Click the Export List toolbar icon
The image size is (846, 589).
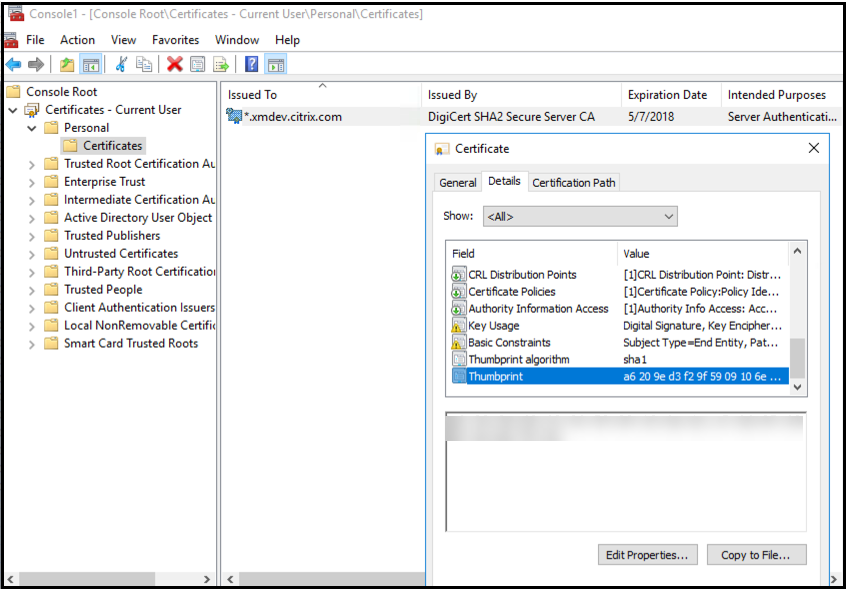pos(221,65)
